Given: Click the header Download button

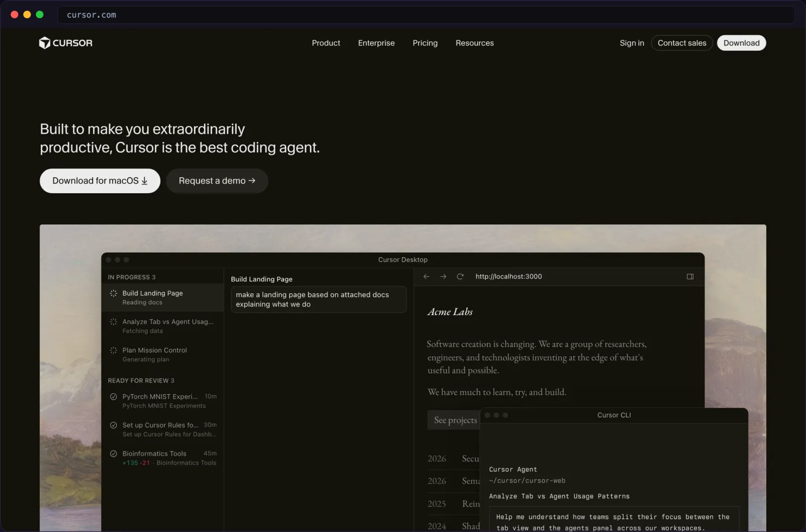Looking at the screenshot, I should 742,43.
